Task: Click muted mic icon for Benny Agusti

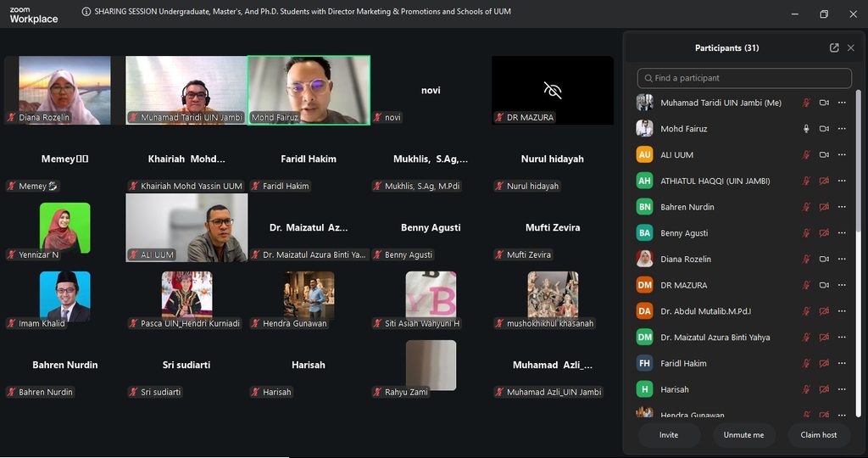Action: 807,233
